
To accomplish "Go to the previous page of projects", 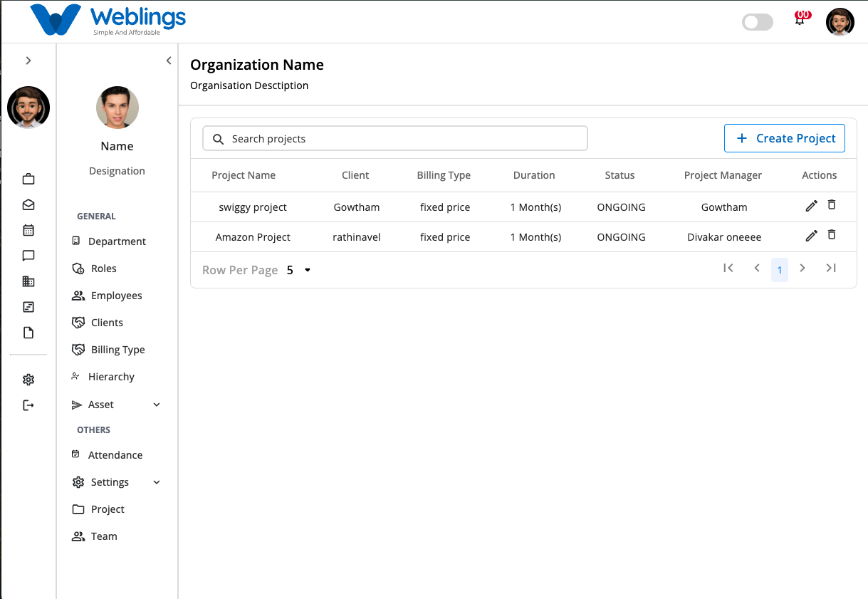I will 757,268.
